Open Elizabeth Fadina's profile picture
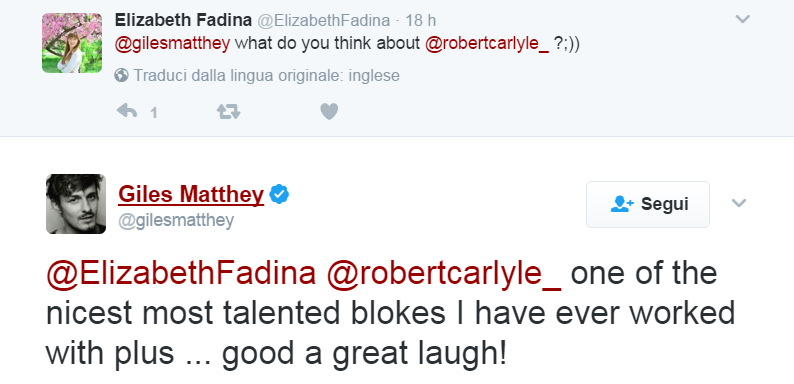Viewport: 794px width, 384px height. pyautogui.click(x=72, y=43)
